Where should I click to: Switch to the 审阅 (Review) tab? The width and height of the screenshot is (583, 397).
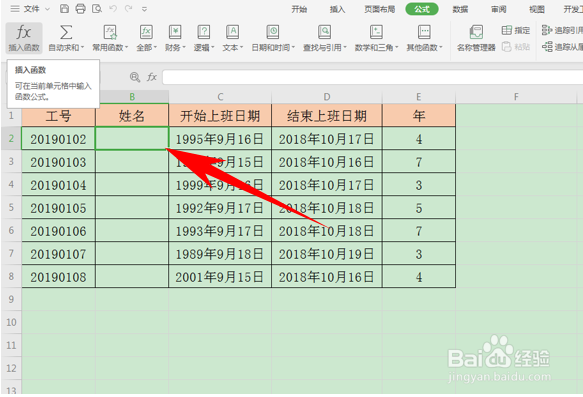pyautogui.click(x=498, y=9)
